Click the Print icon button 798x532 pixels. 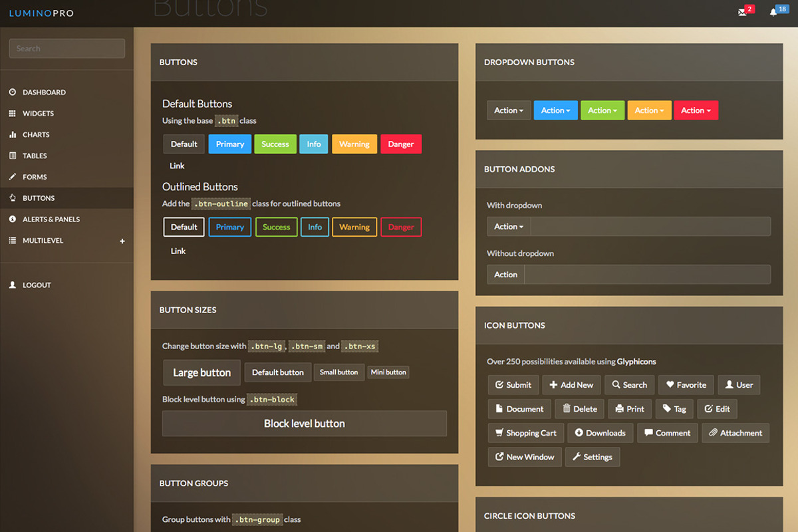pos(630,409)
